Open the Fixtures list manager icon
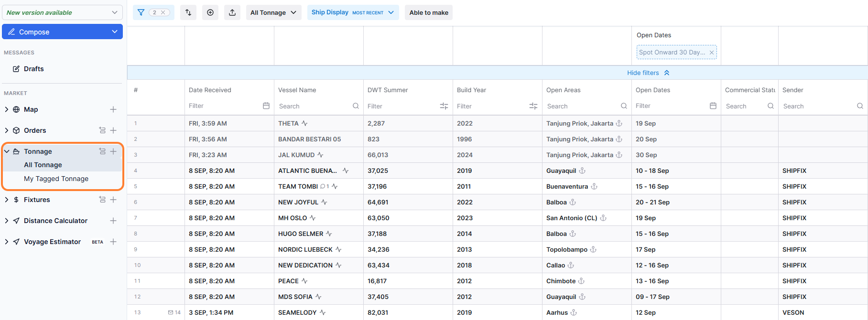The height and width of the screenshot is (320, 868). point(102,200)
